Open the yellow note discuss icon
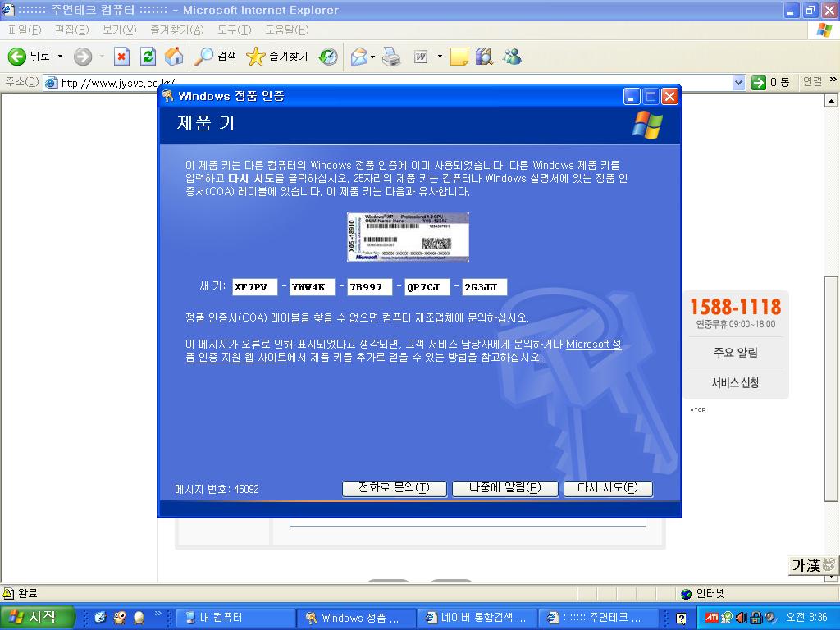Screen dimensions: 840x630 pos(459,57)
